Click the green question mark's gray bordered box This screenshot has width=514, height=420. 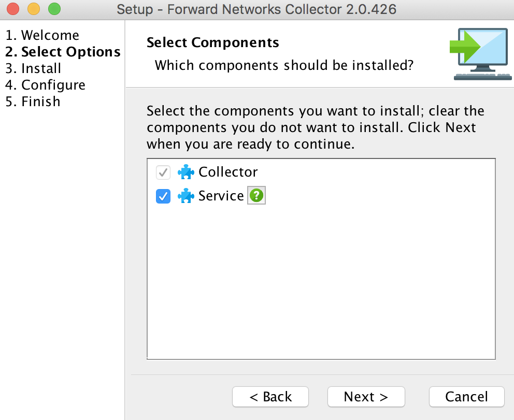click(x=256, y=195)
